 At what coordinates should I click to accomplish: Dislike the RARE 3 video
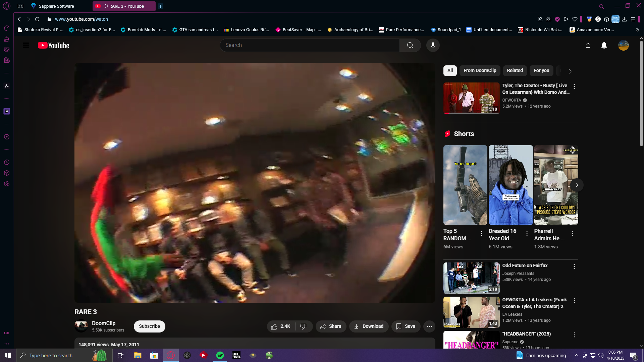(304, 326)
